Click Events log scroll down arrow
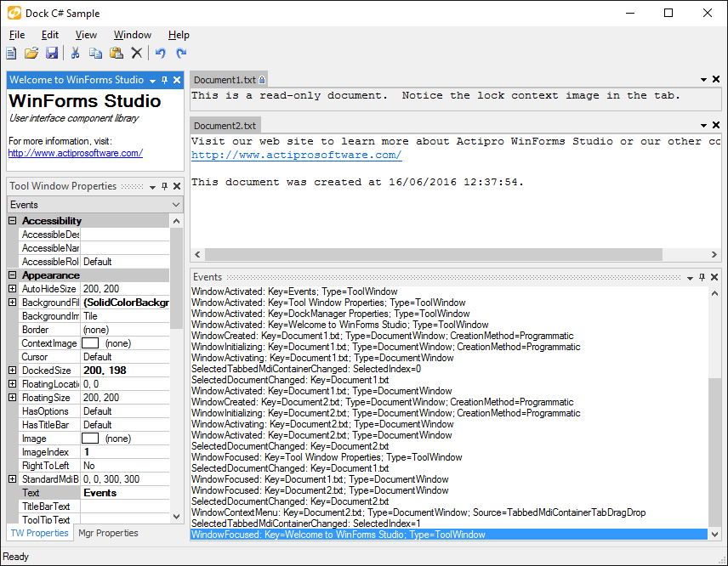Screen dimensions: 728x566 point(715,535)
